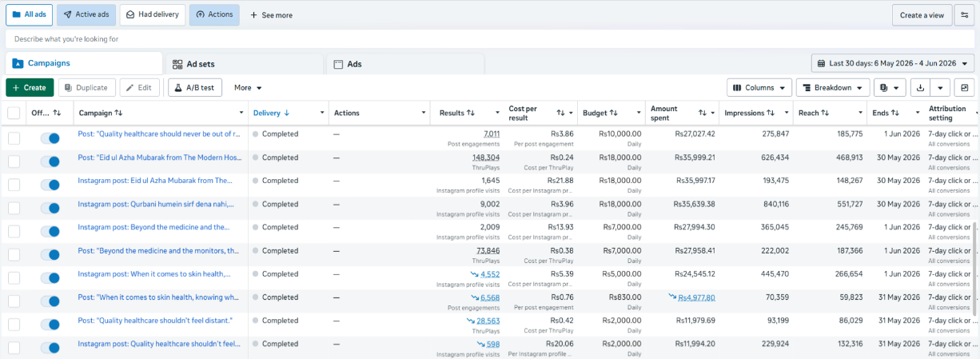Click Create a view button
Viewport: 980px width, 359px height.
[922, 15]
